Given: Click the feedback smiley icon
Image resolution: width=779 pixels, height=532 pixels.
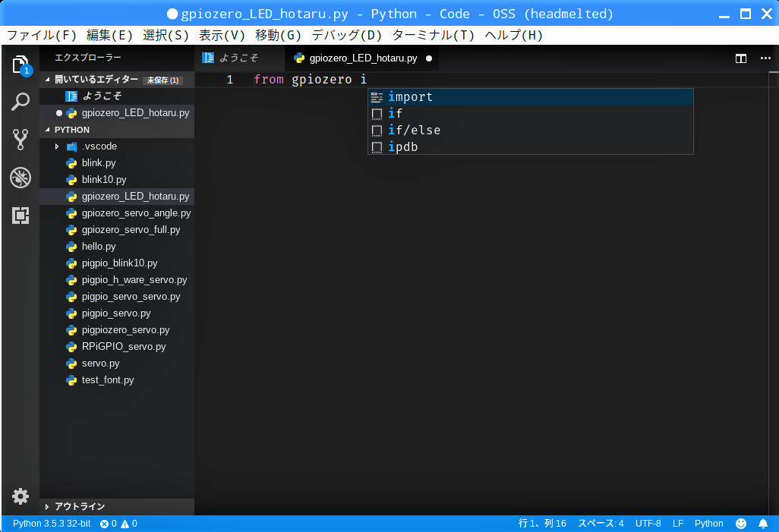Looking at the screenshot, I should [x=741, y=524].
